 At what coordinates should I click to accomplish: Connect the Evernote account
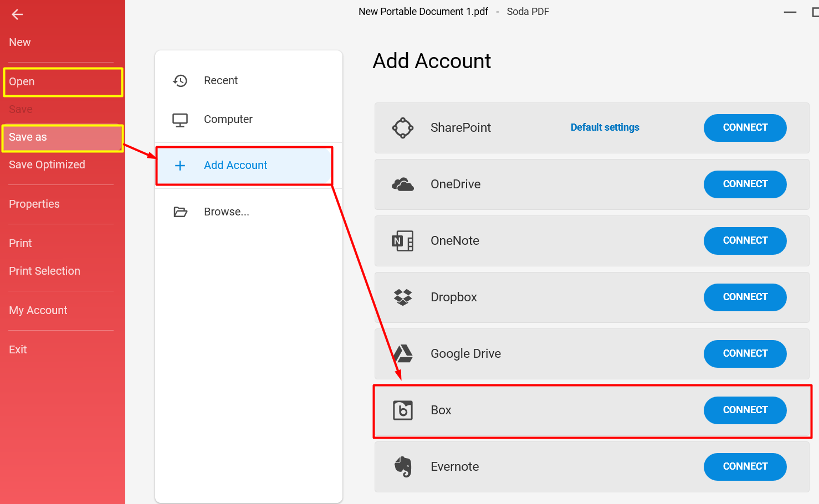tap(745, 467)
